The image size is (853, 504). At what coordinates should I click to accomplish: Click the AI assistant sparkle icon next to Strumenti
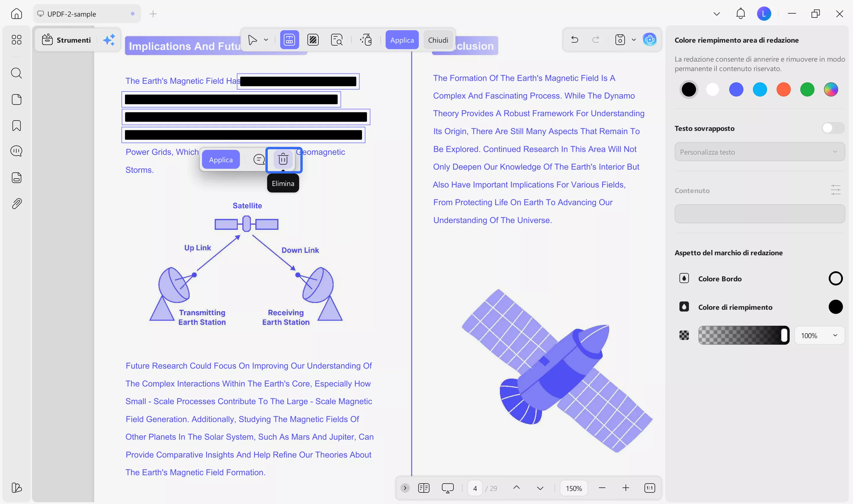tap(109, 40)
